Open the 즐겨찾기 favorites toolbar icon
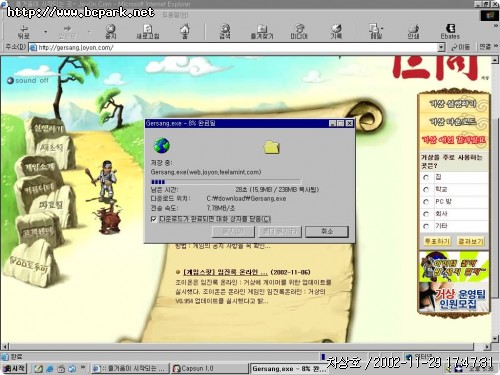Viewport: 500px width, 375px height. (262, 31)
